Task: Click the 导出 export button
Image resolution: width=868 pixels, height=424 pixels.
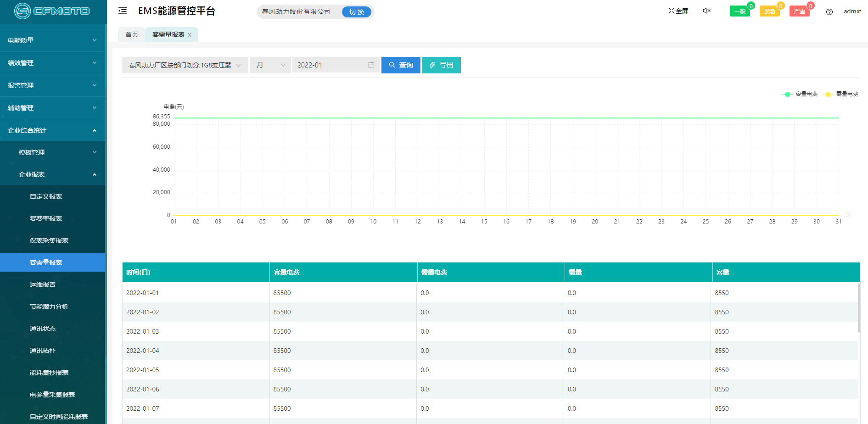Action: pos(441,65)
